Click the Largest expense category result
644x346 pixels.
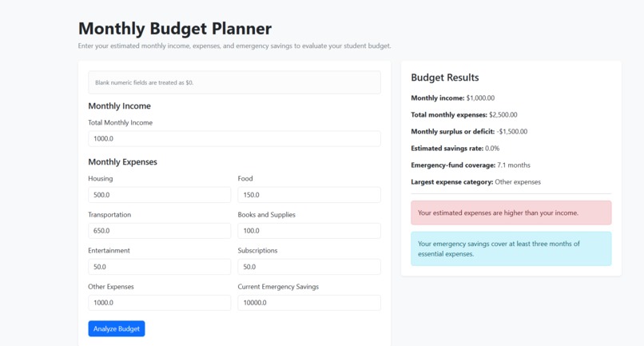click(475, 182)
